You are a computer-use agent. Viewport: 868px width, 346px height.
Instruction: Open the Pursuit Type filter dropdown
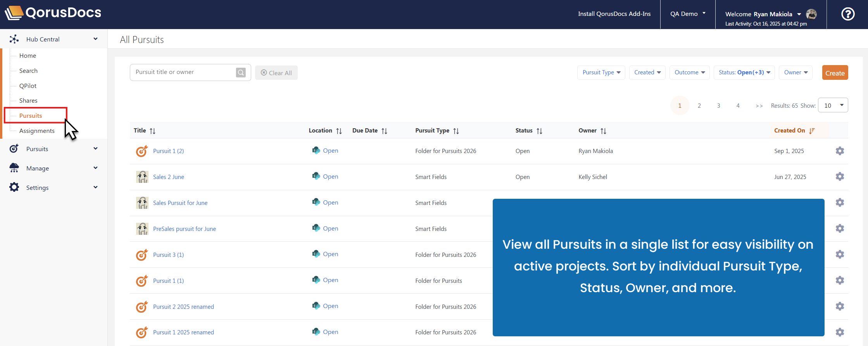click(x=601, y=72)
